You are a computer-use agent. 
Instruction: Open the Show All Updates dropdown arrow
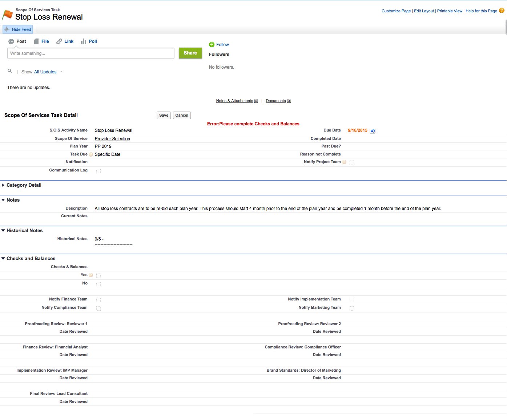61,72
